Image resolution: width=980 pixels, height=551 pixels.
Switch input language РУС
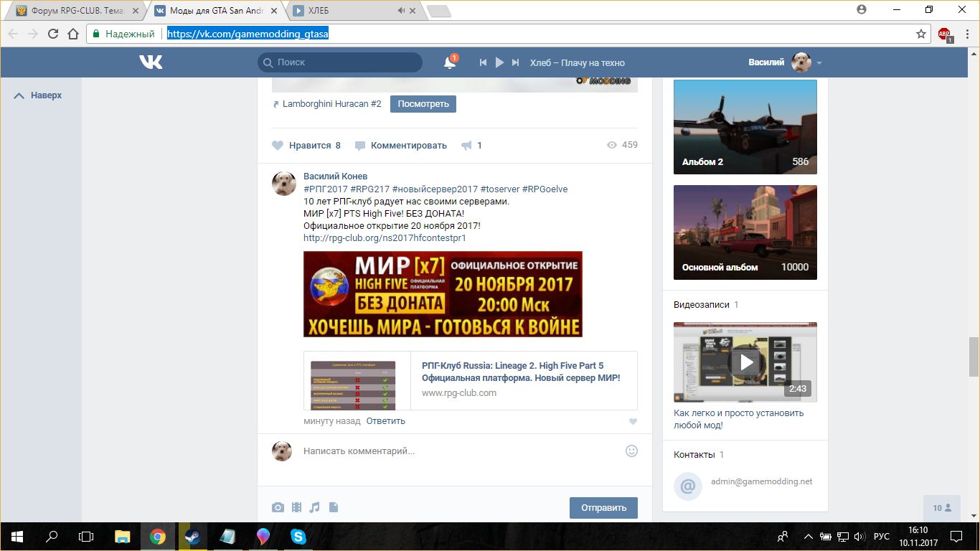pos(882,537)
